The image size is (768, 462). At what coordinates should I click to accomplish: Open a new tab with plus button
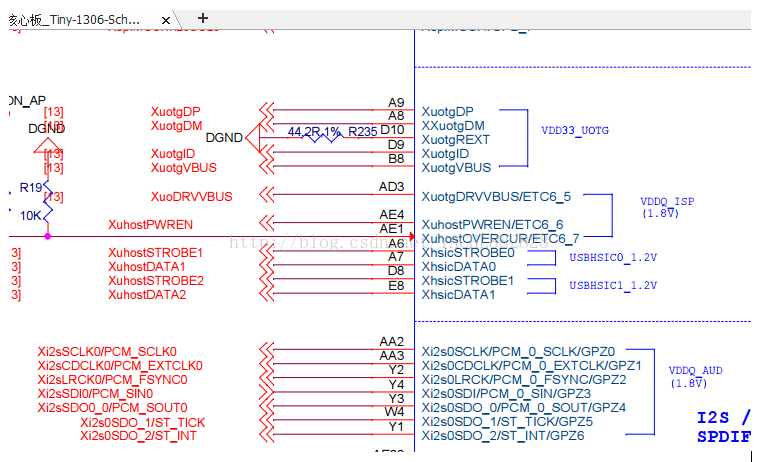pos(203,19)
